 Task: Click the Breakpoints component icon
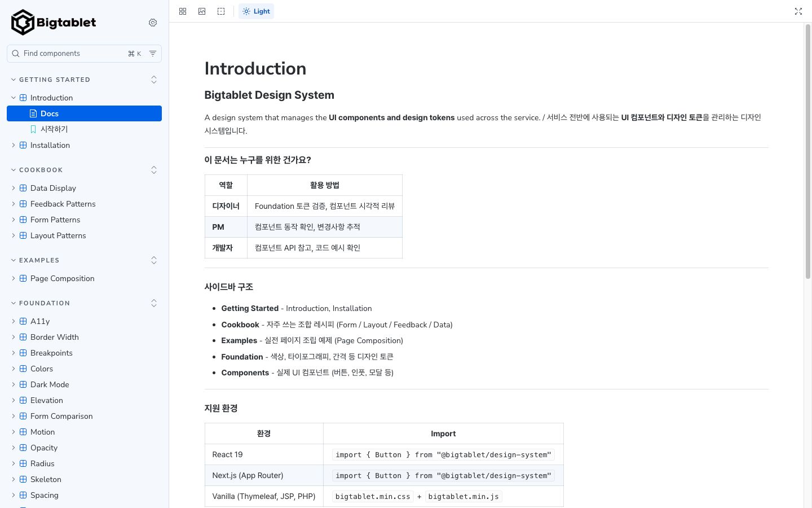(23, 353)
